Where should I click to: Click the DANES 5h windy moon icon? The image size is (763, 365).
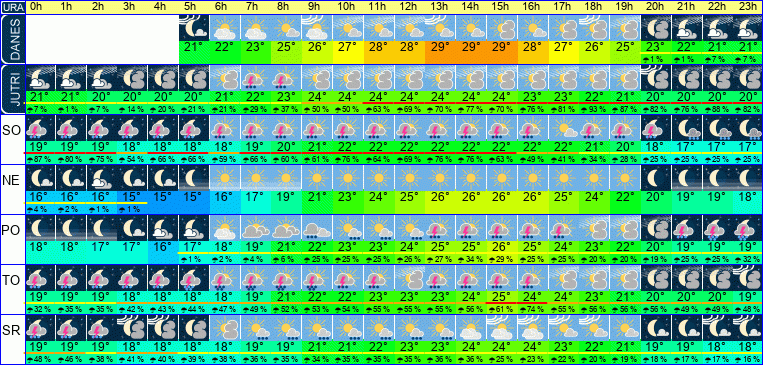click(194, 27)
